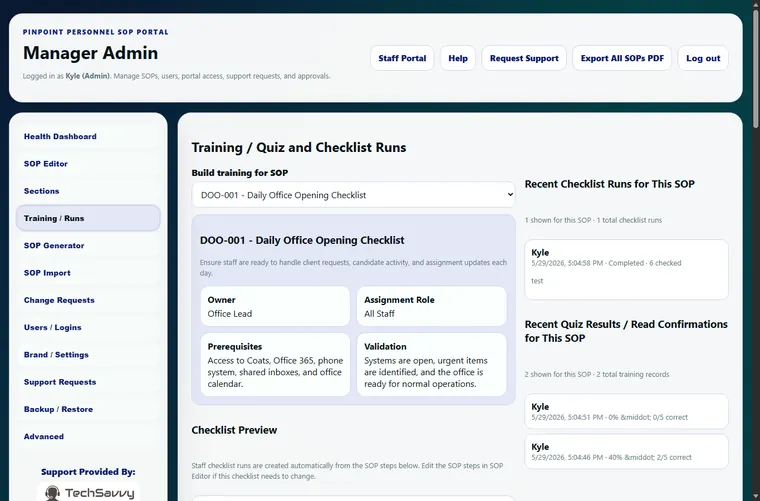Click Pinpoint Personnel SOP Portal label
Image resolution: width=760 pixels, height=501 pixels.
pos(95,32)
